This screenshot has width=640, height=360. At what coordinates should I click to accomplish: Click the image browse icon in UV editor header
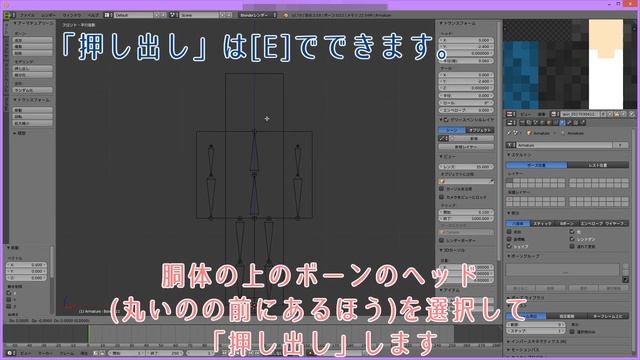[554, 114]
